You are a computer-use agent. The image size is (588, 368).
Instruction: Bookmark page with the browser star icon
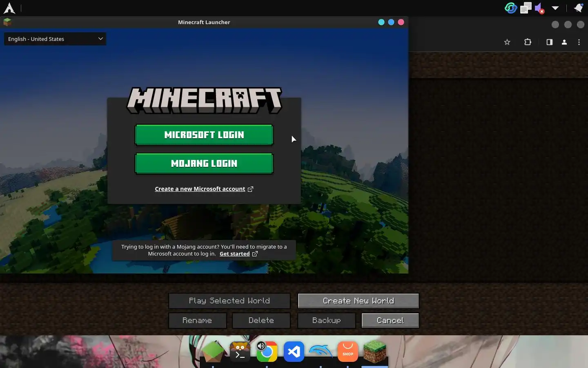pyautogui.click(x=507, y=42)
